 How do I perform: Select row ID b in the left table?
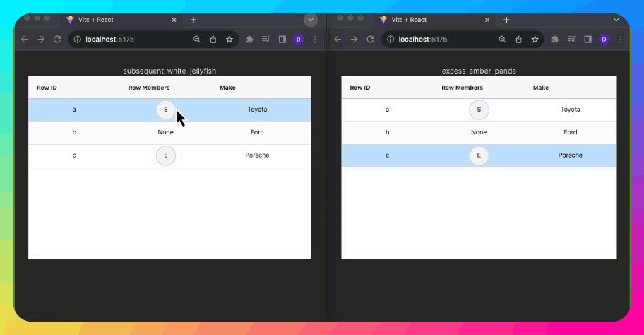point(74,132)
